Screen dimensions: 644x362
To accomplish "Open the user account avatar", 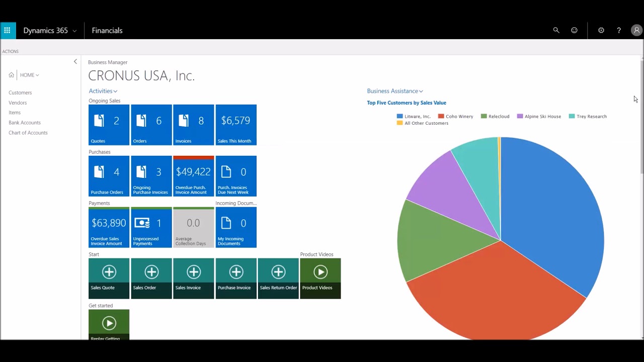I will tap(636, 31).
